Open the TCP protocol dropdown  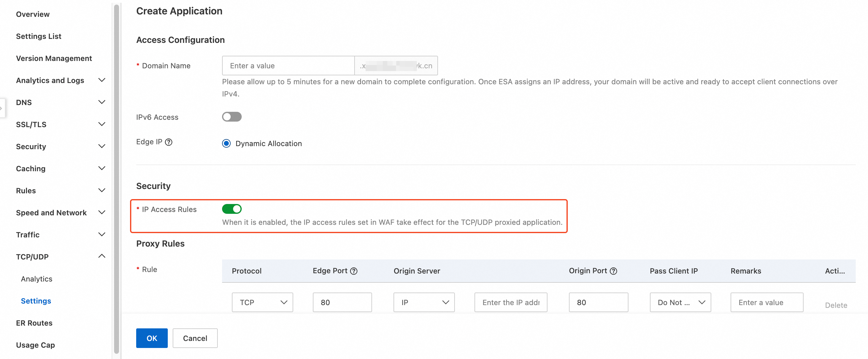[262, 302]
